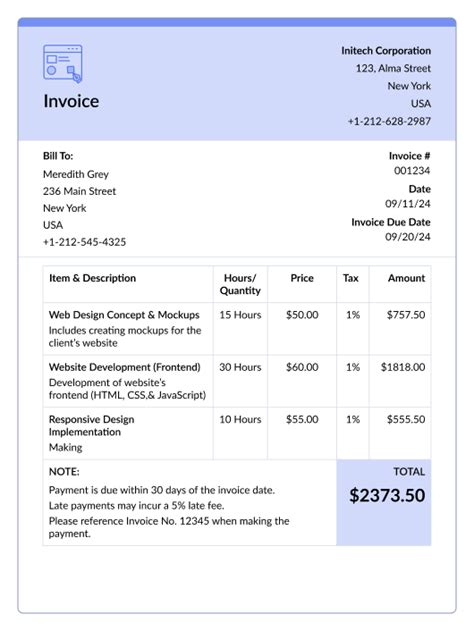Click 'Late payments may incur a 5% late fee.'

pos(136,505)
